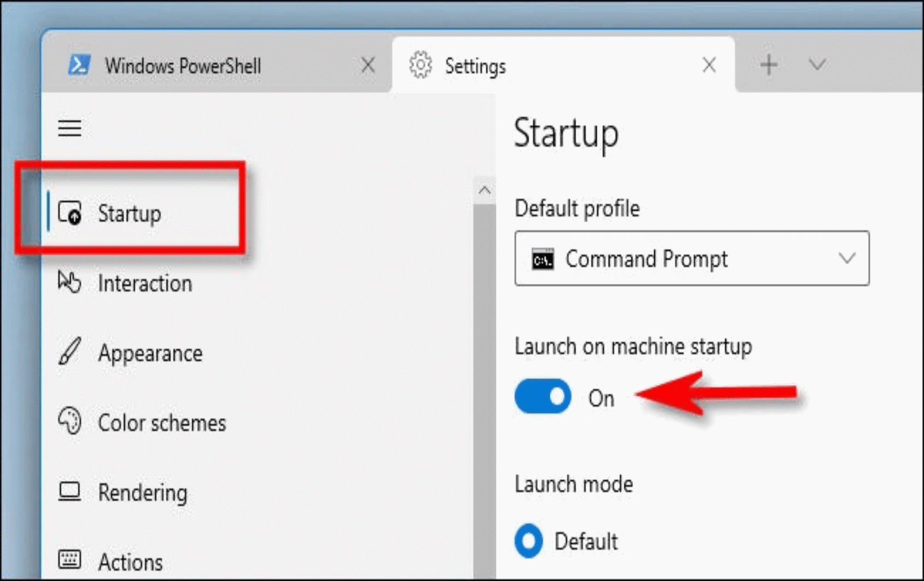This screenshot has width=924, height=581.
Task: Click the PowerShell icon on first tab
Action: point(79,65)
